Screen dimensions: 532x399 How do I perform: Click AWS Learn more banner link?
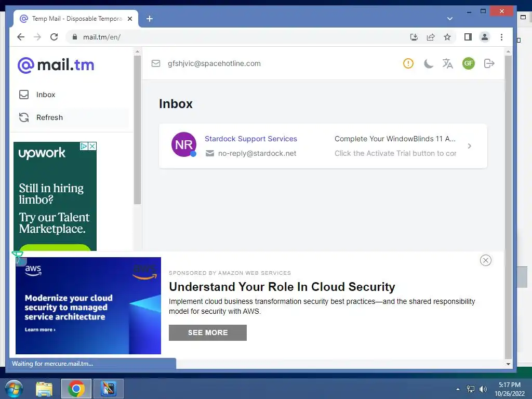tap(40, 329)
